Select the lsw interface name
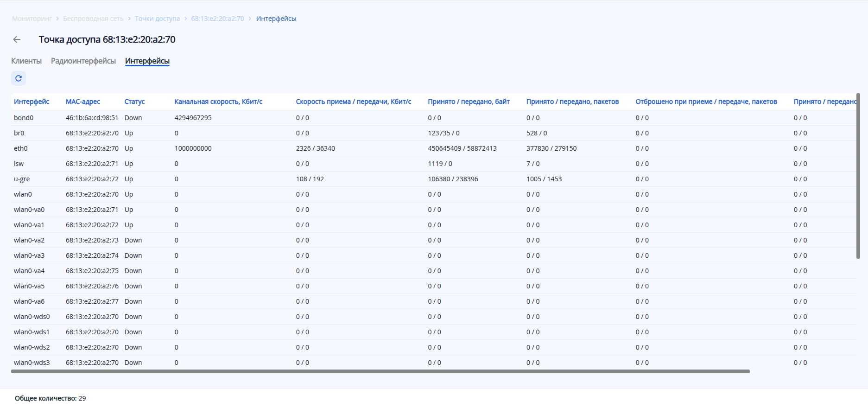This screenshot has height=408, width=868. click(x=19, y=164)
